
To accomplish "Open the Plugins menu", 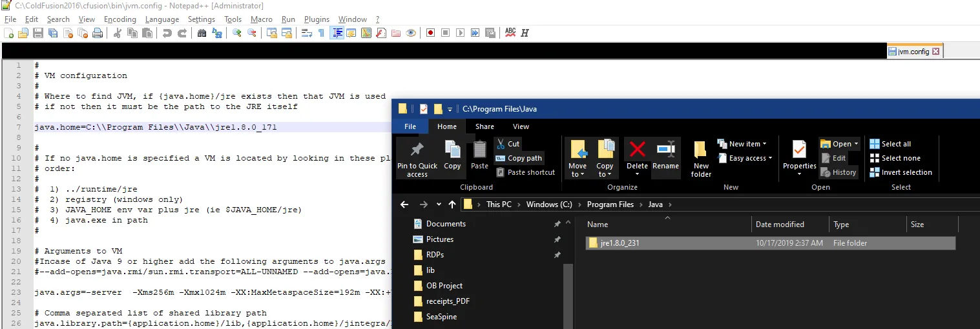I will 317,19.
